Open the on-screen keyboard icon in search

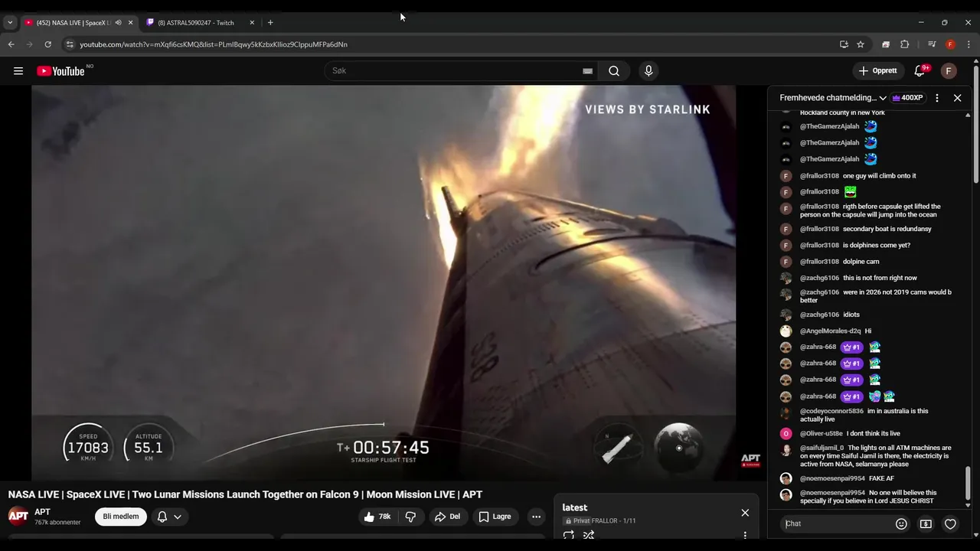click(x=587, y=71)
